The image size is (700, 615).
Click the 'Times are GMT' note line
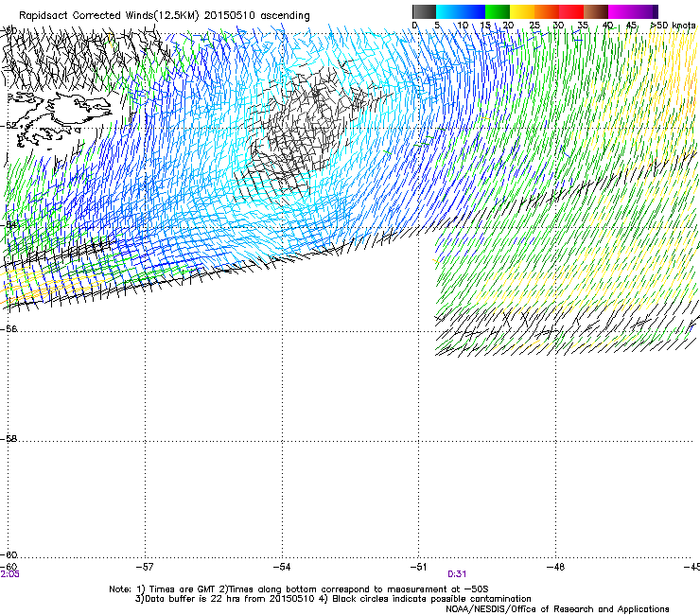tap(299, 589)
